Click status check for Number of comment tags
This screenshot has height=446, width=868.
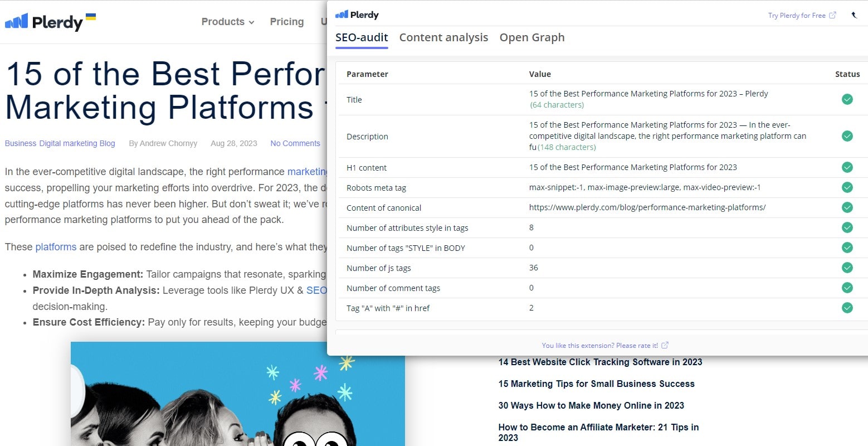tap(847, 288)
